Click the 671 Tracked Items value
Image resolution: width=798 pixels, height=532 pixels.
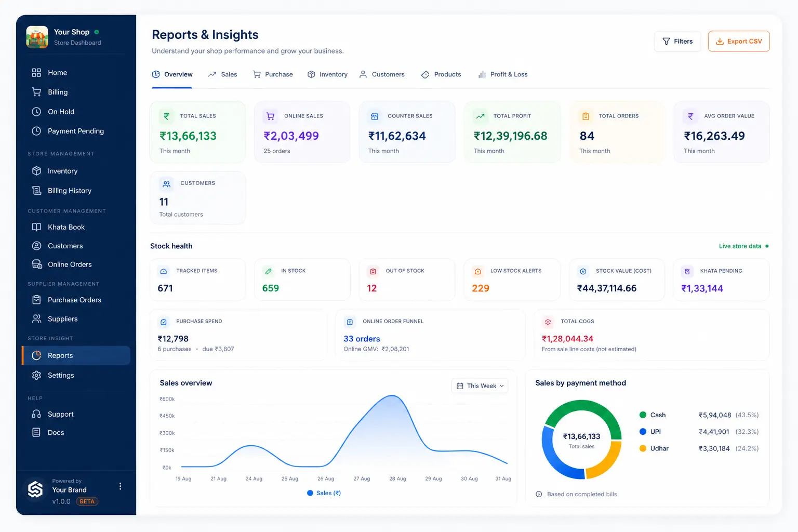(x=165, y=288)
